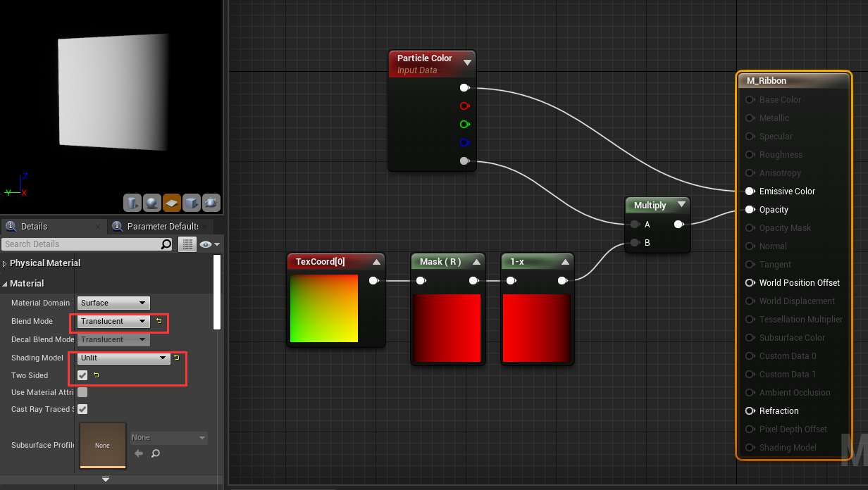Viewport: 868px width, 490px height.
Task: Collapse the TexCoord[0] node preview
Action: tap(376, 262)
